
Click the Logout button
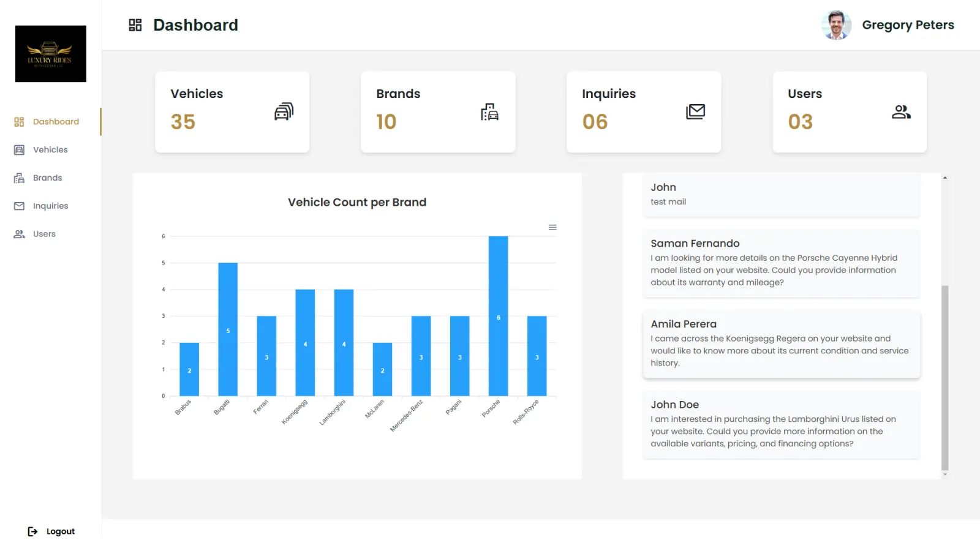51,531
